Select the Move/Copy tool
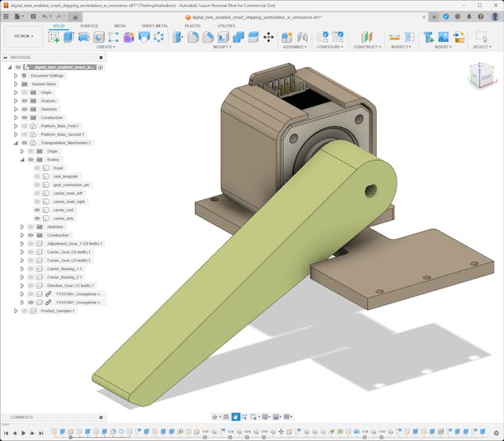This screenshot has height=441, width=504. (x=268, y=37)
